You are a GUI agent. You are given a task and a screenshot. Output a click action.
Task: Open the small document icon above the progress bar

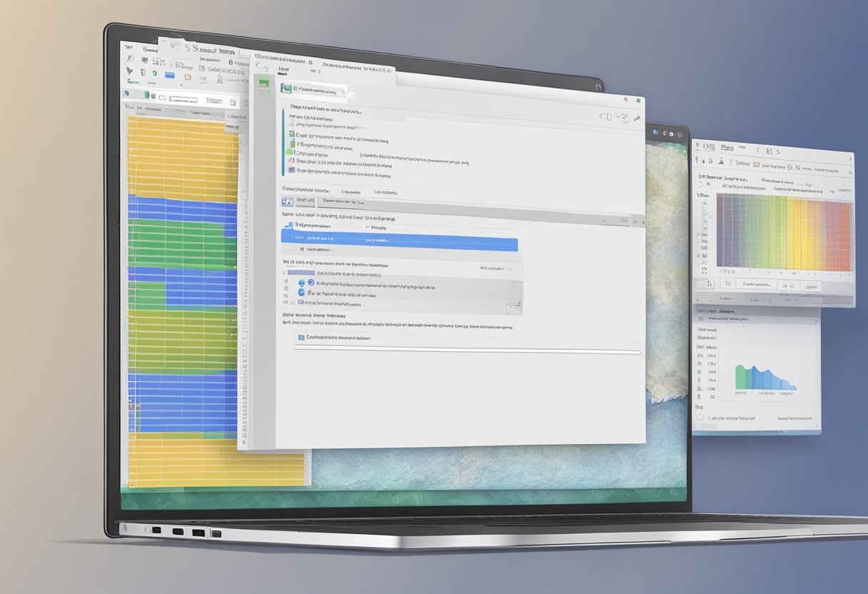(301, 338)
